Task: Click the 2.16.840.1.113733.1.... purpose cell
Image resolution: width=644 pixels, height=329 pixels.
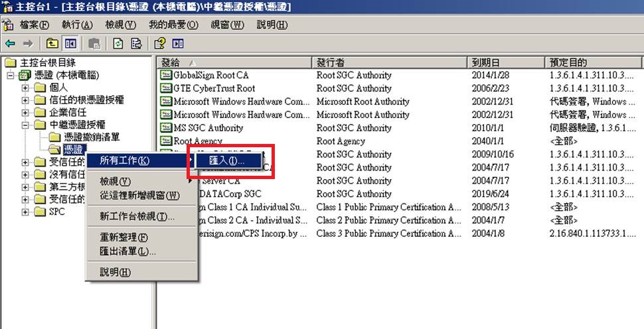Action: click(x=593, y=233)
